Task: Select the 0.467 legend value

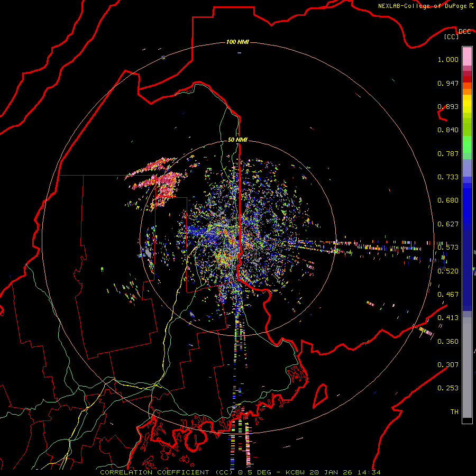Action: (448, 295)
